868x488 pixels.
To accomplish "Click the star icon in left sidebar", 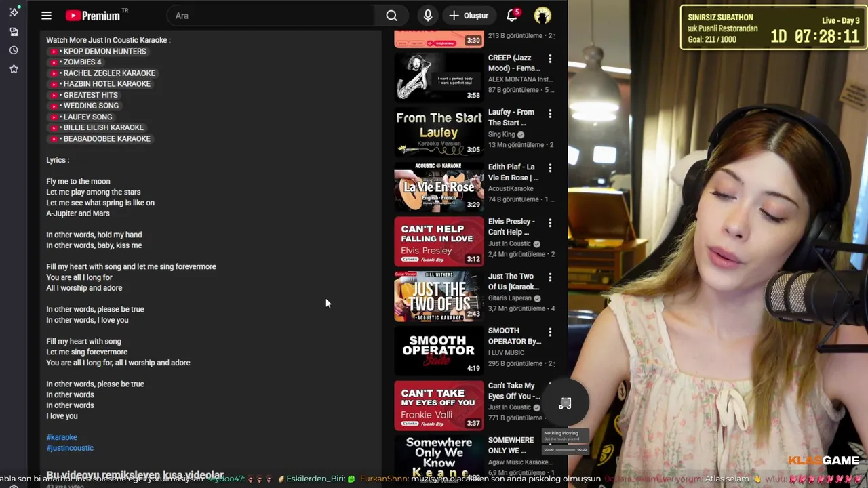I will tap(14, 68).
